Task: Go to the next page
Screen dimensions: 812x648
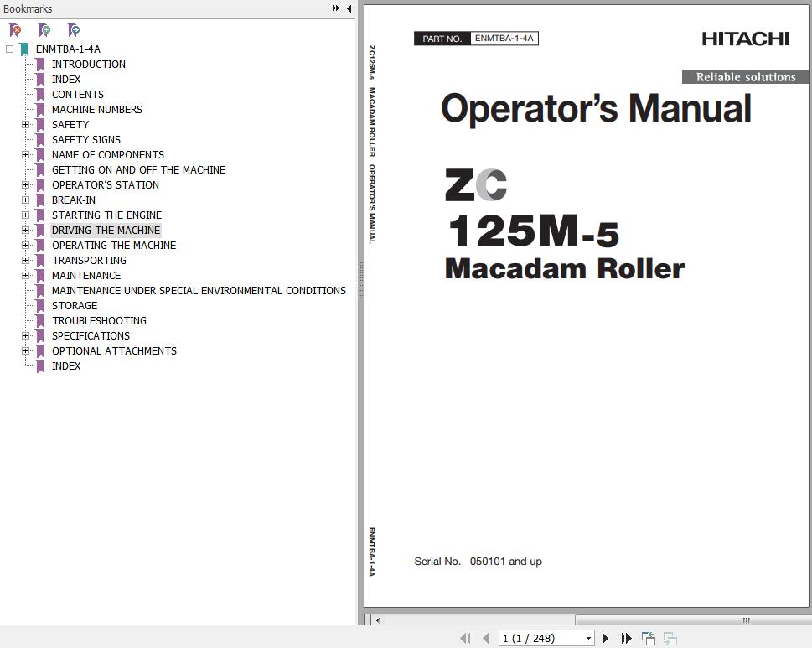Action: (x=605, y=638)
